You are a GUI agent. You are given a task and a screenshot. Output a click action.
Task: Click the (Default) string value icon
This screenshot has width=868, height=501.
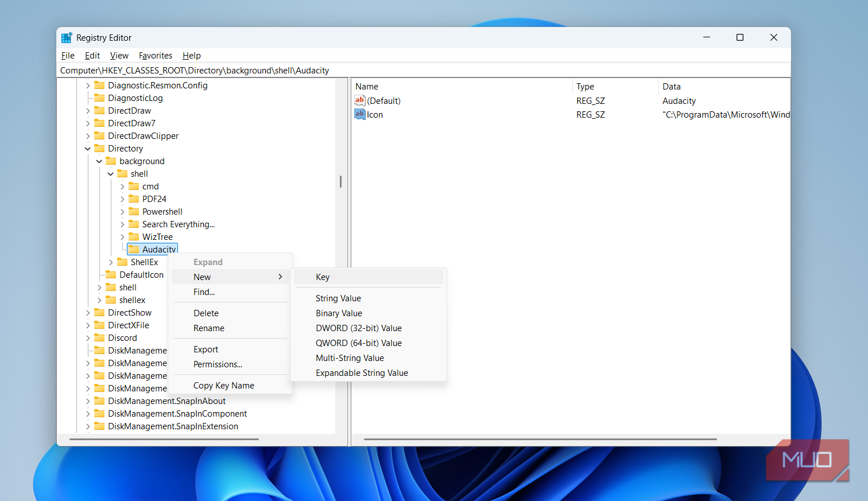point(360,100)
